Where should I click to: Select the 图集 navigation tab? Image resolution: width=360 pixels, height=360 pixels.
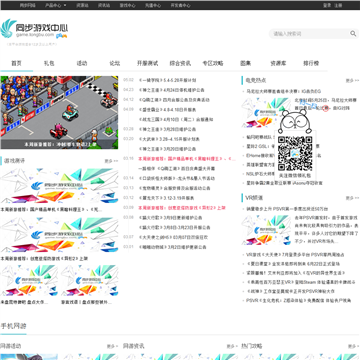point(245,63)
